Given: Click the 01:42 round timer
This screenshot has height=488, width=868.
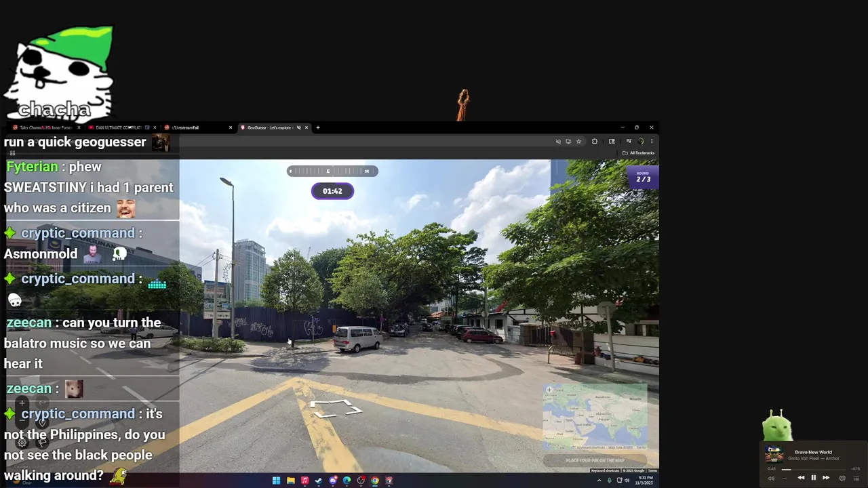Looking at the screenshot, I should click(332, 191).
